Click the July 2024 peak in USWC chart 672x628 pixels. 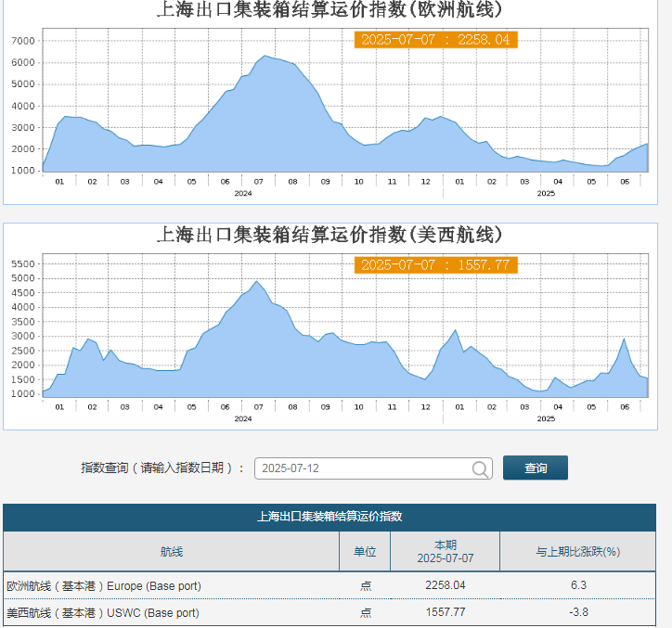click(x=257, y=281)
